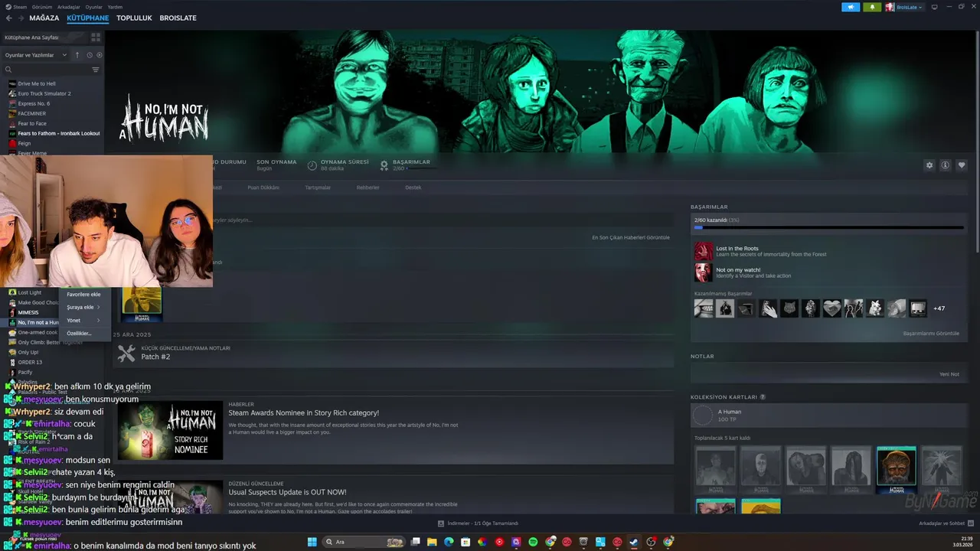This screenshot has width=980, height=551.
Task: Go back with the left arrow
Action: tap(9, 18)
